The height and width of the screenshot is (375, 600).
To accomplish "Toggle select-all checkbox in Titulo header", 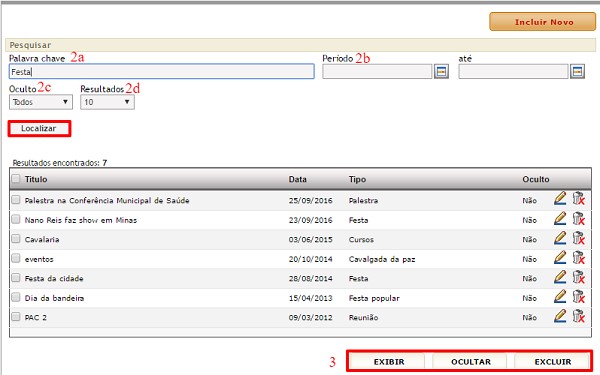I will pos(16,179).
